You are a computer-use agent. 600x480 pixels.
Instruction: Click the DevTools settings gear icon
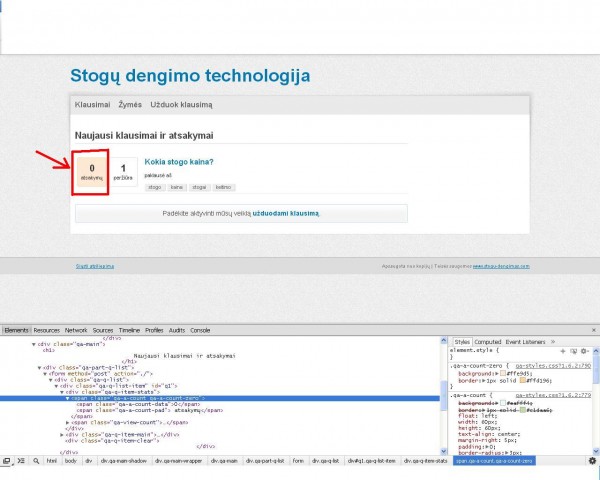592,460
